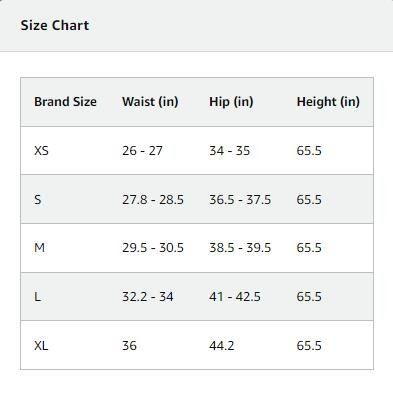Select the 36.5 - 37.5 hip value
This screenshot has width=393, height=394.
(x=240, y=200)
